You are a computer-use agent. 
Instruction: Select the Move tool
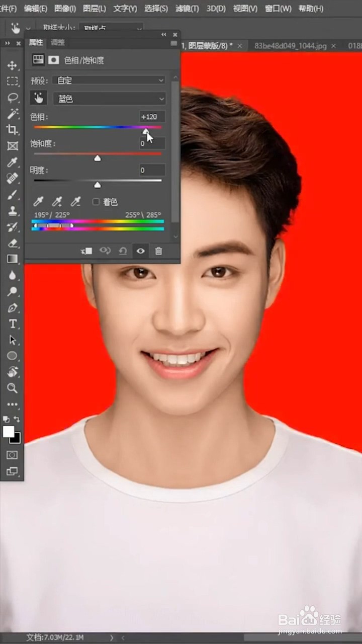[x=12, y=65]
